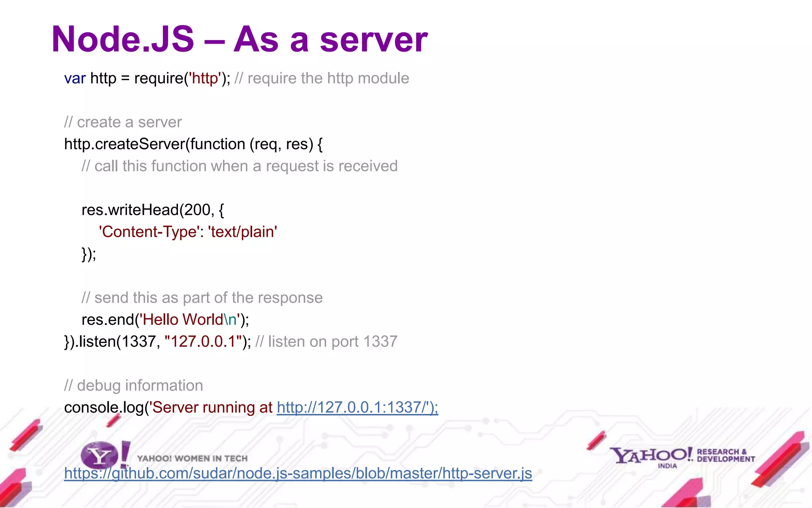Click the comment '// create a server'
This screenshot has height=508, width=812.
123,122
